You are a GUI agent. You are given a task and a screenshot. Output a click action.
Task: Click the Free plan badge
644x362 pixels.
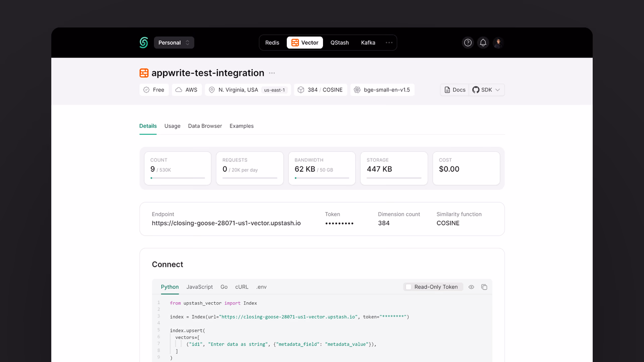[154, 90]
